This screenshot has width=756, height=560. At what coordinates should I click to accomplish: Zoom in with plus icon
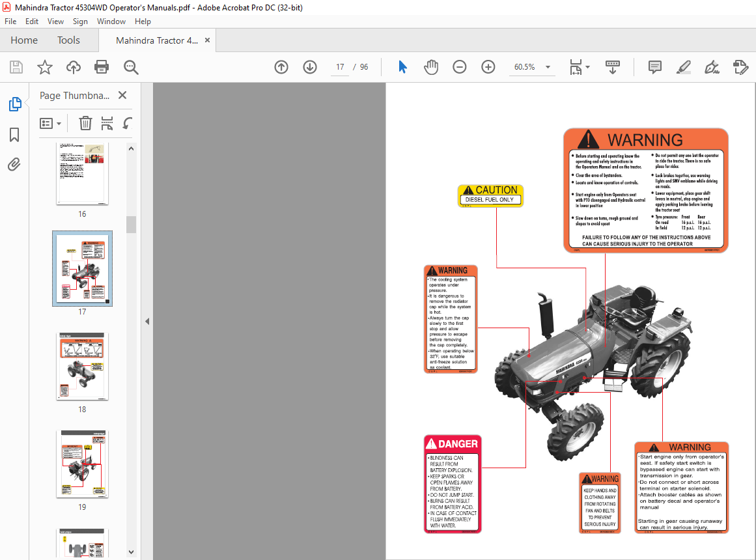pos(488,67)
